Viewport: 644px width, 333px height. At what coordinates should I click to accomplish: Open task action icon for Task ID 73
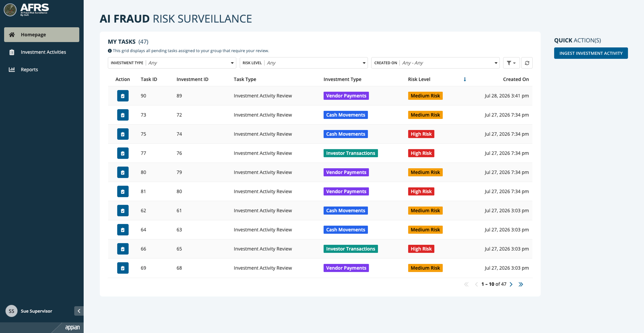pos(123,115)
